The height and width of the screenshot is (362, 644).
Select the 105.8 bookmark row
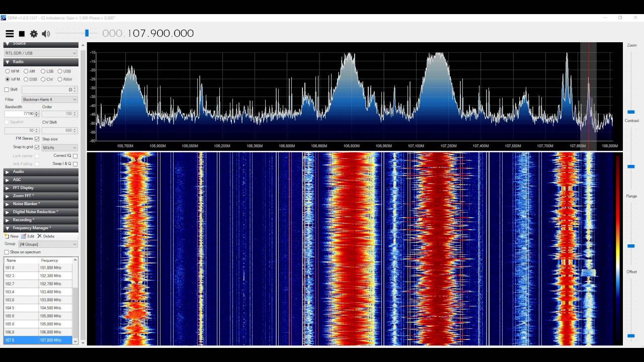tap(38, 324)
